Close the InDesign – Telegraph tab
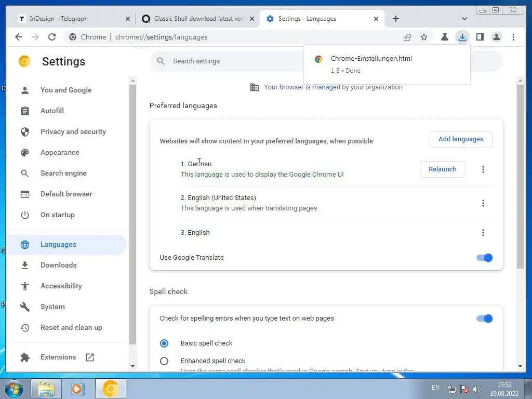This screenshot has height=399, width=532. (x=128, y=19)
